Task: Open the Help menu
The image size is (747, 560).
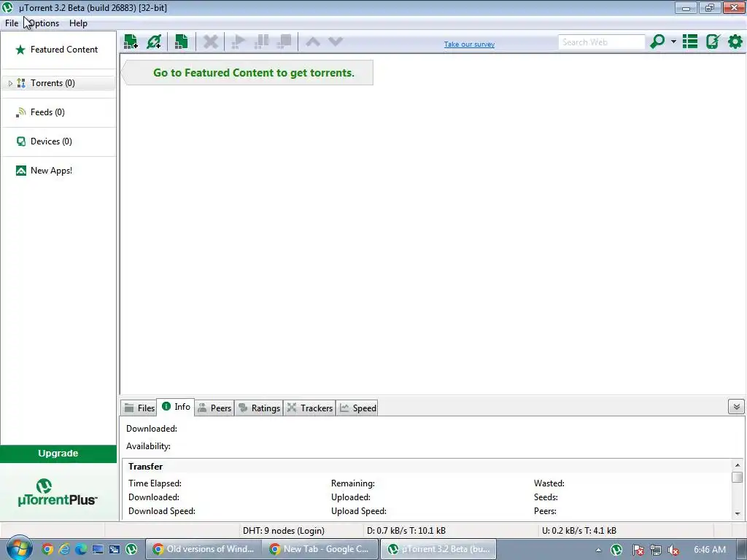Action: pos(78,23)
